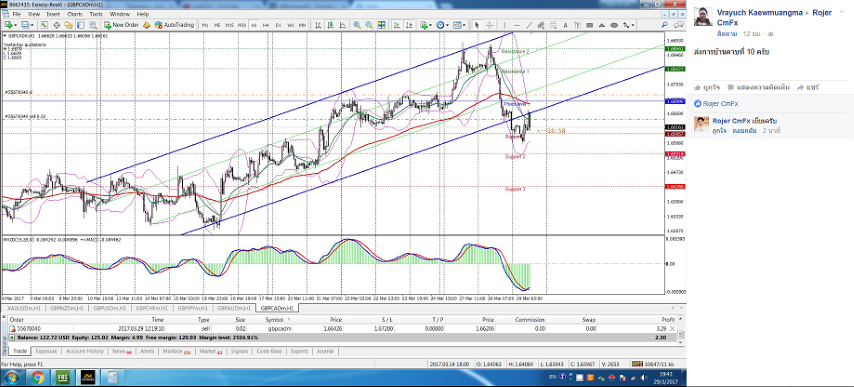Switch to candlestick chart display

(x=330, y=24)
